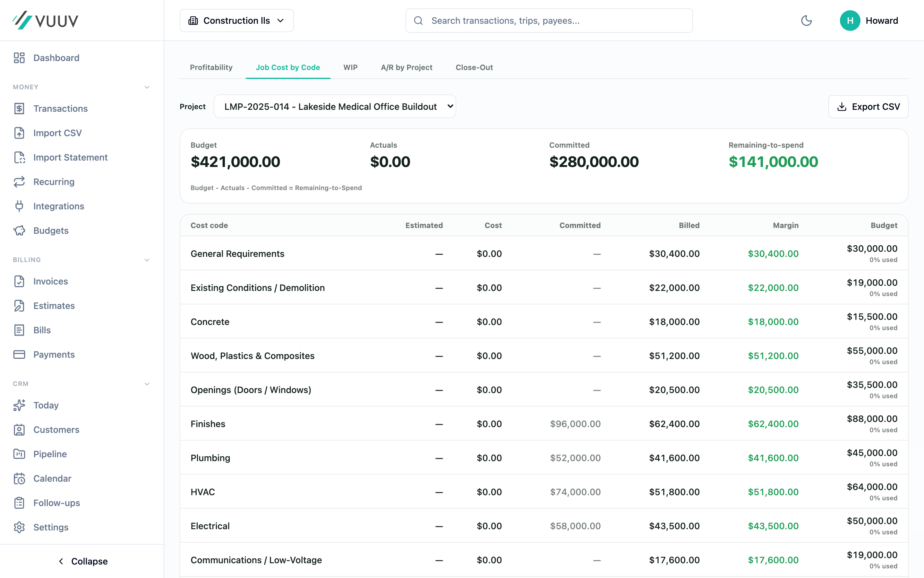The image size is (924, 578).
Task: Click the Today sparkles icon
Action: [x=19, y=405]
